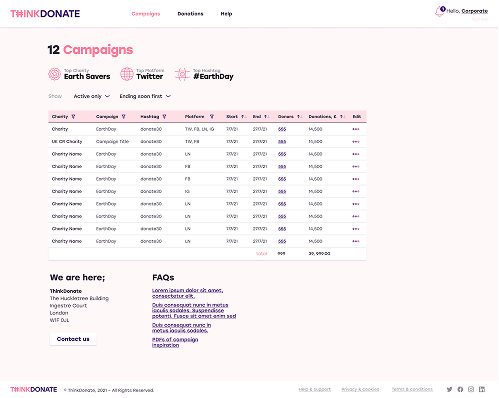Click the 'TW, FB, LN, IG' platform cell

(x=199, y=129)
